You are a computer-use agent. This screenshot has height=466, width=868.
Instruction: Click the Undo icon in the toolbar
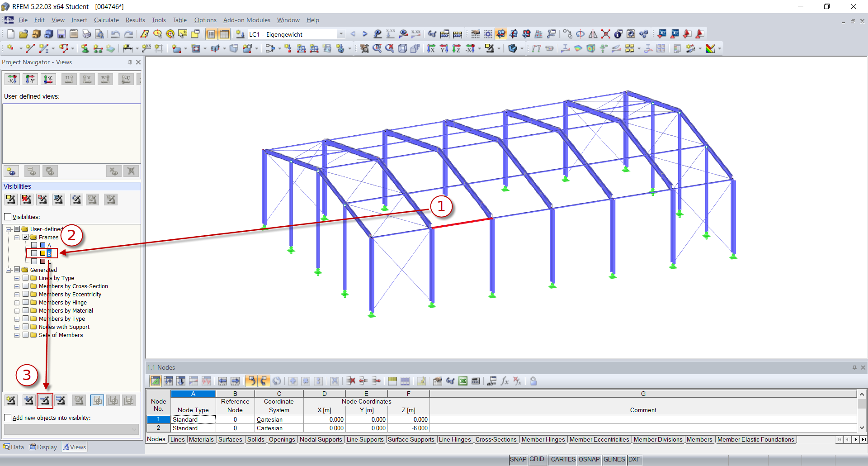click(x=117, y=34)
